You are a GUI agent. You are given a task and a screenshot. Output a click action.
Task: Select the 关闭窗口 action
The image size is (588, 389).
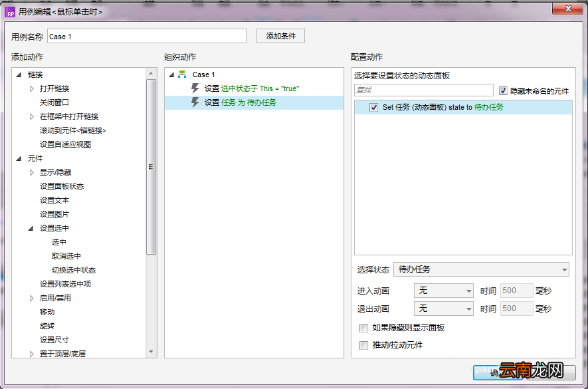[x=54, y=102]
